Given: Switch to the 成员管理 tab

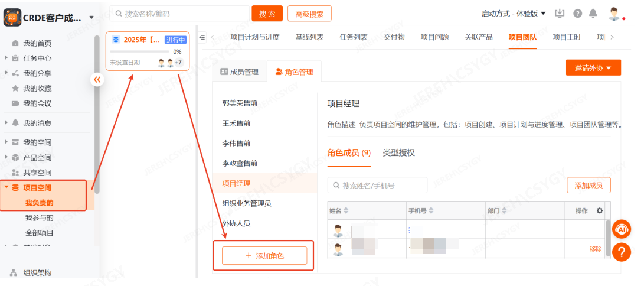Looking at the screenshot, I should [239, 72].
